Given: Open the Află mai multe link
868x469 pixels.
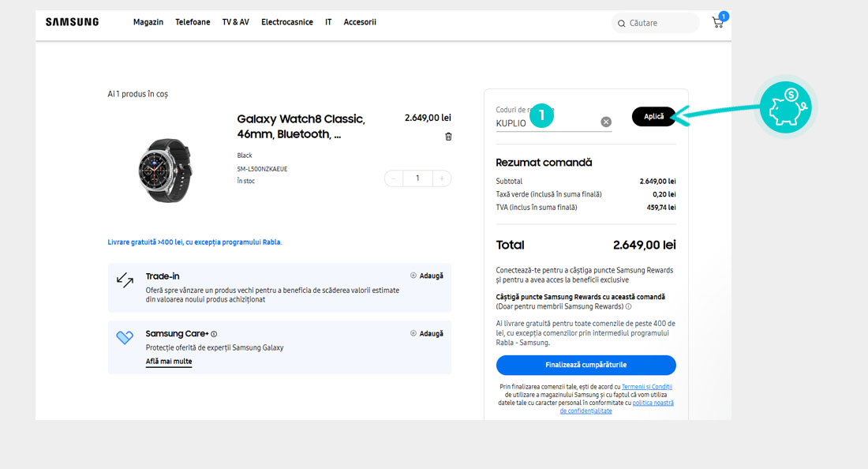Looking at the screenshot, I should [169, 362].
